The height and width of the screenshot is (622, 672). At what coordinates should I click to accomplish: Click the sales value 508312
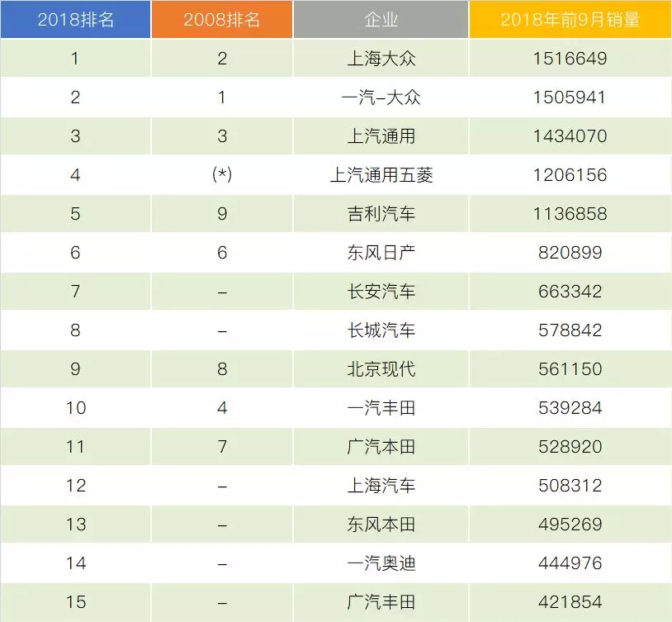570,486
